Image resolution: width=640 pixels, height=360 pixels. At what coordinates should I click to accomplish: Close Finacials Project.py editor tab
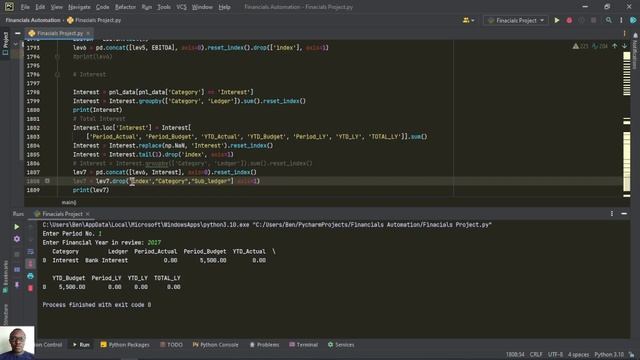[x=88, y=33]
